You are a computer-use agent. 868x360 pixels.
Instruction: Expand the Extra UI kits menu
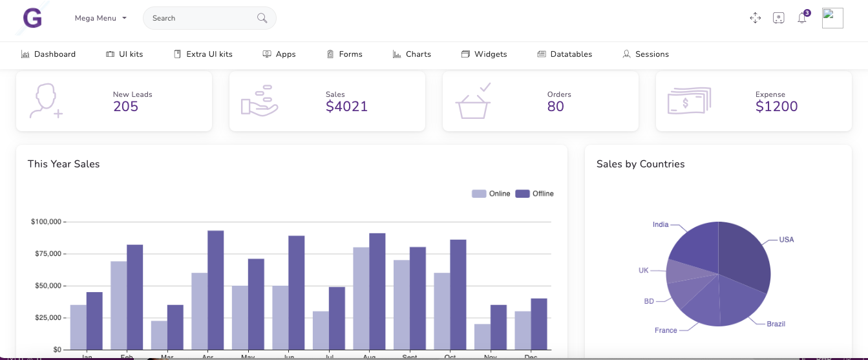(x=203, y=54)
